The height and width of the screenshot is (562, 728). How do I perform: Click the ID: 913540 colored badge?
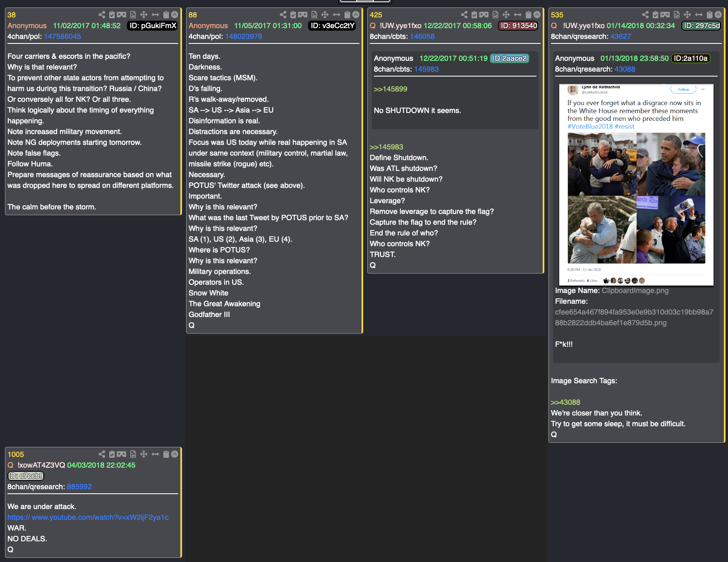(518, 26)
